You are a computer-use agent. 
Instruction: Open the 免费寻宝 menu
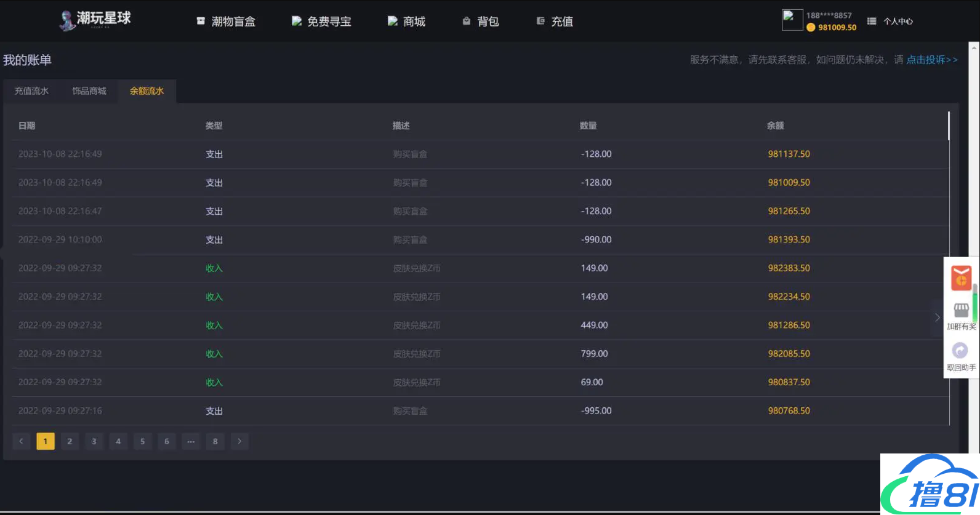coord(321,22)
